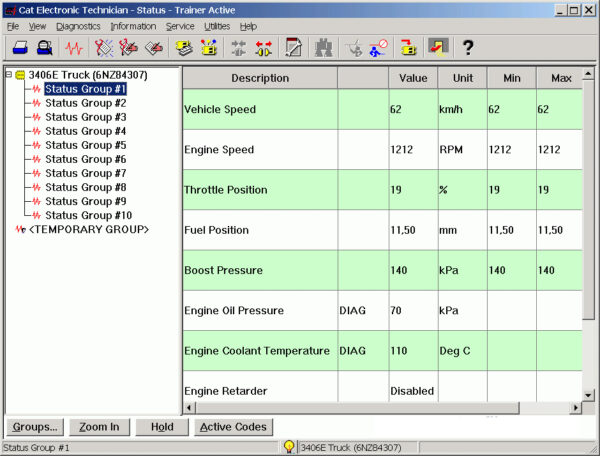
Task: Click the Print toolbar icon
Action: (20, 48)
